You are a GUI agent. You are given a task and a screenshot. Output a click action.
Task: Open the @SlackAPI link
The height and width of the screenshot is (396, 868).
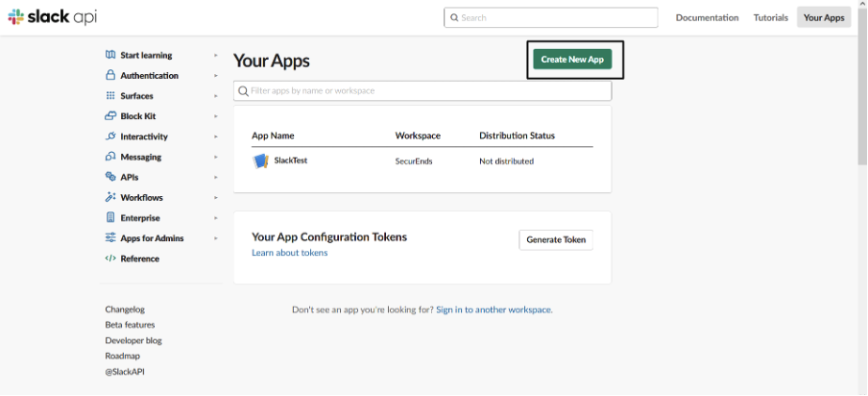(x=125, y=372)
